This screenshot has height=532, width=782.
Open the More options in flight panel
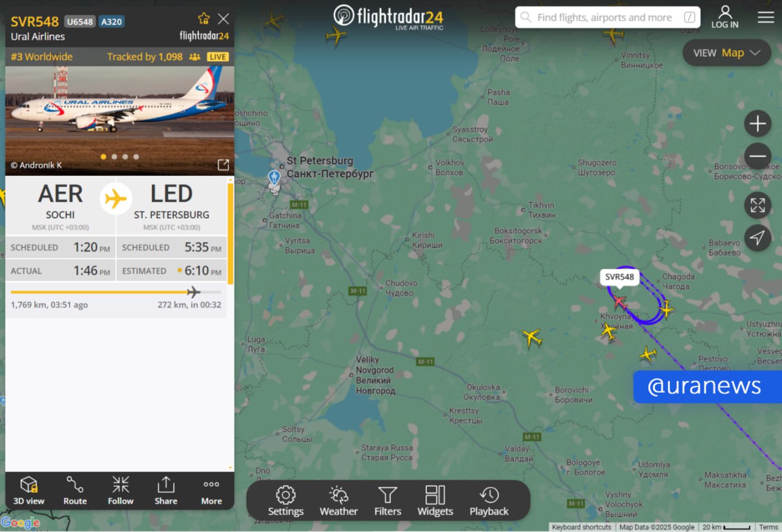[x=211, y=490]
